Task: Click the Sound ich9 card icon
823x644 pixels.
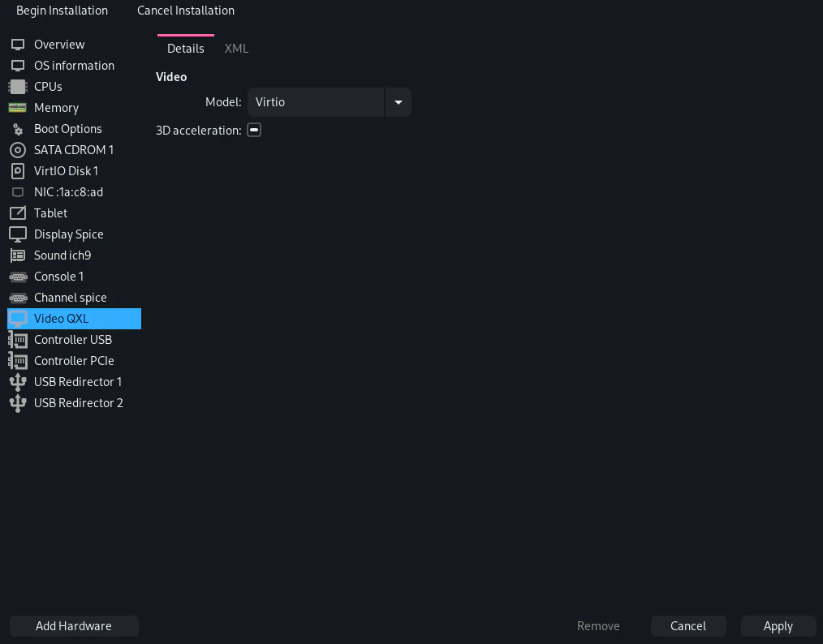Action: 18,255
